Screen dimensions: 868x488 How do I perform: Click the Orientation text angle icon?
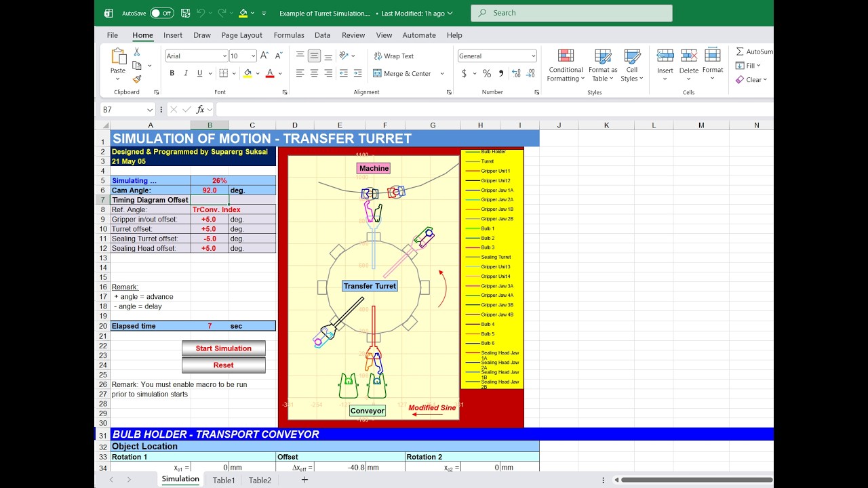(x=344, y=56)
